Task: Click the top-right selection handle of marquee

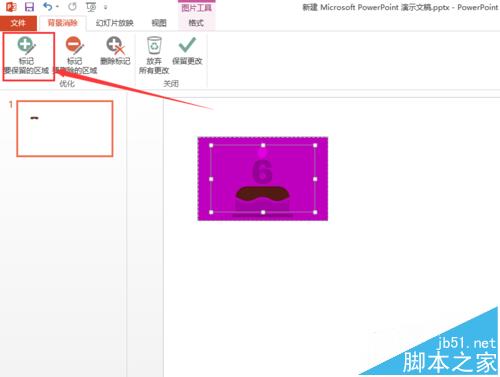Action: (x=315, y=145)
